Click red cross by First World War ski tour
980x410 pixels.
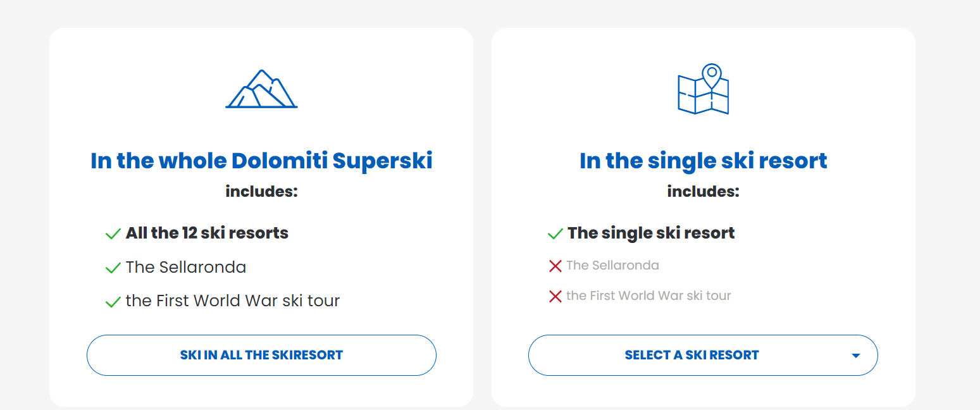555,296
